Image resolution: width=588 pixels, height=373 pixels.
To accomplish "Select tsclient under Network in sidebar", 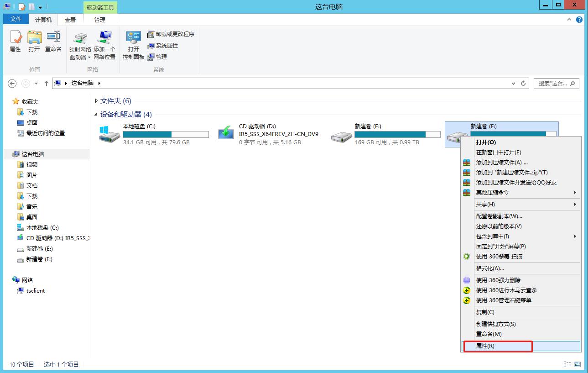I will coord(35,291).
